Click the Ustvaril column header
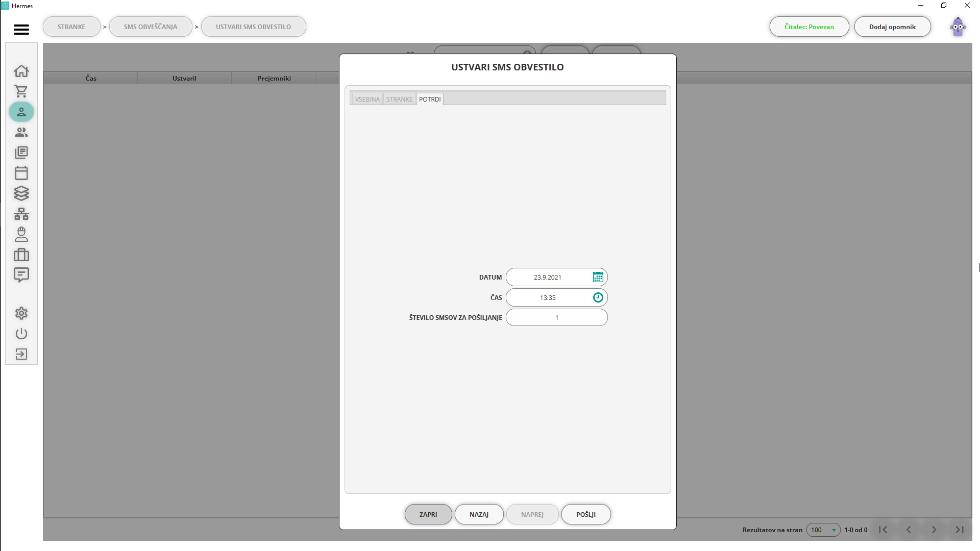 click(x=184, y=78)
